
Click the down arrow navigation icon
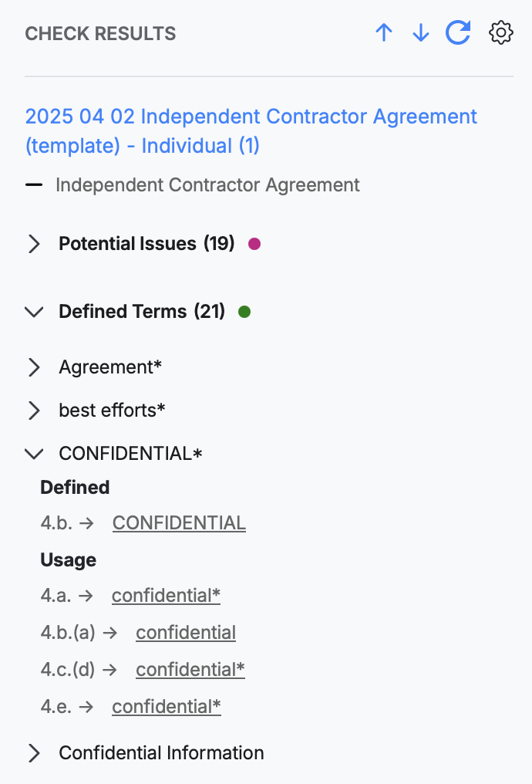click(x=420, y=32)
